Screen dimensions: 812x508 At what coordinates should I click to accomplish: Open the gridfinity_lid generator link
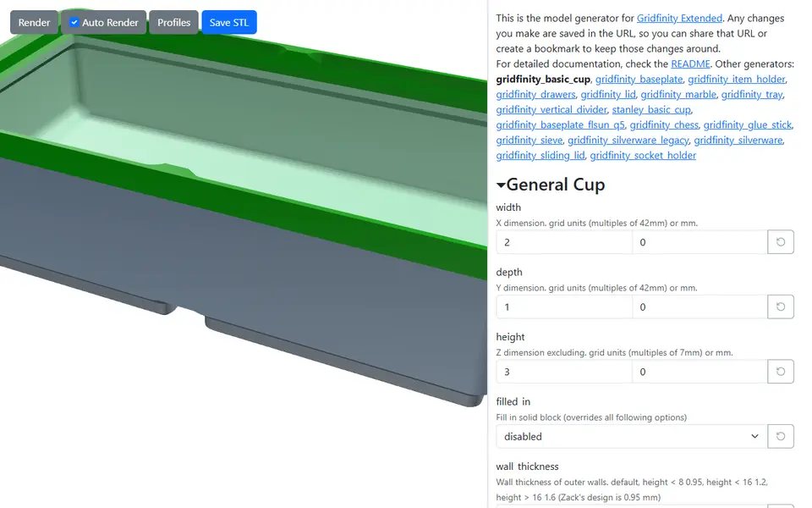[x=607, y=94]
